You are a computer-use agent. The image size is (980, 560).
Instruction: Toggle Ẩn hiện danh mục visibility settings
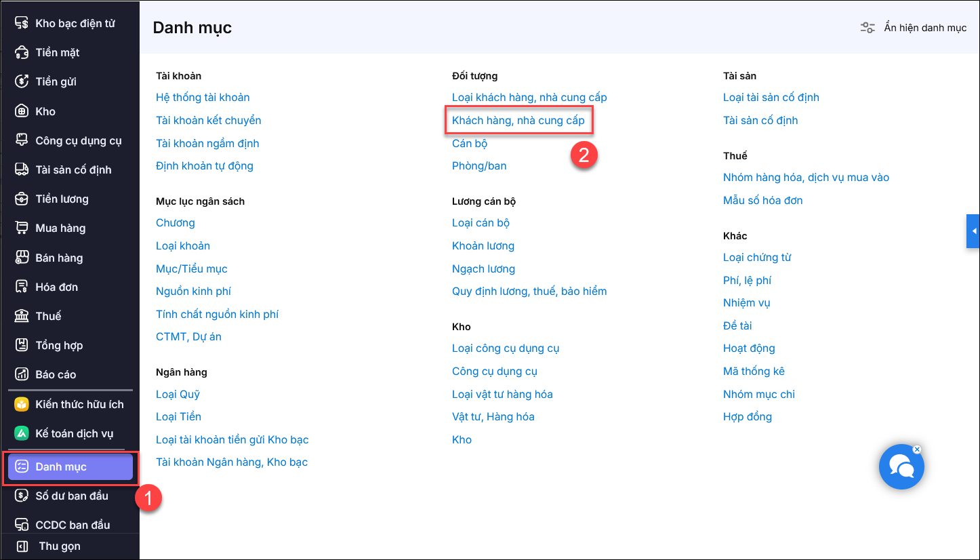[x=914, y=28]
